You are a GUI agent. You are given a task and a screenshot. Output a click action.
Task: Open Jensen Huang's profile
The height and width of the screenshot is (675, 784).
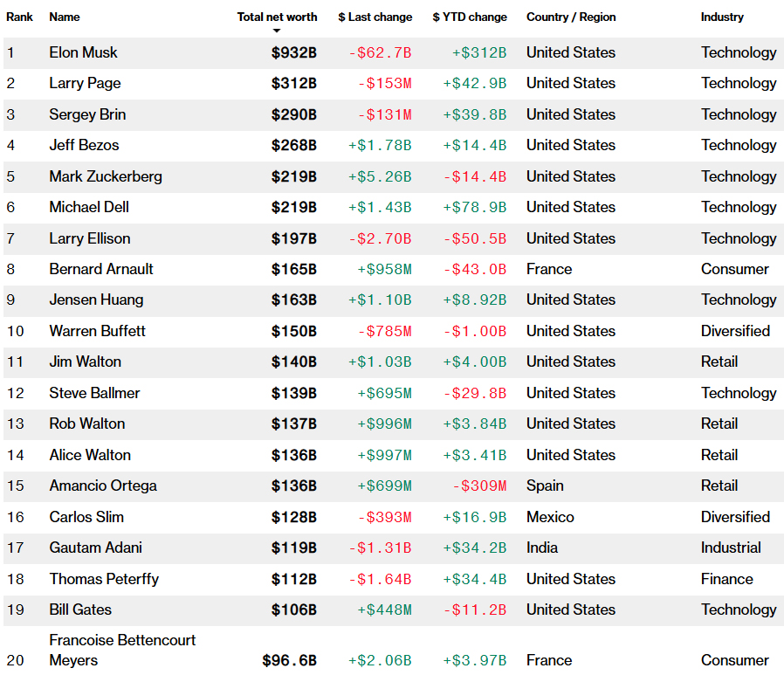tap(96, 300)
